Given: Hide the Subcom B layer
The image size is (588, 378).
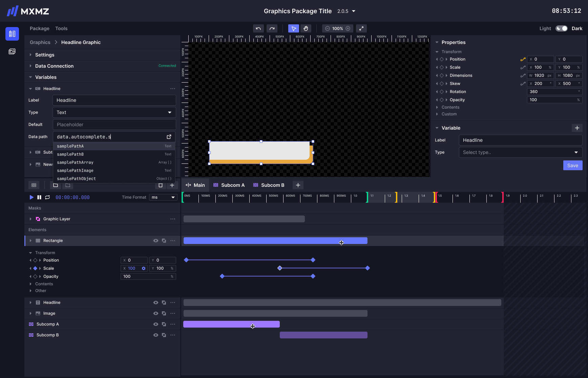Looking at the screenshot, I should click(x=156, y=335).
